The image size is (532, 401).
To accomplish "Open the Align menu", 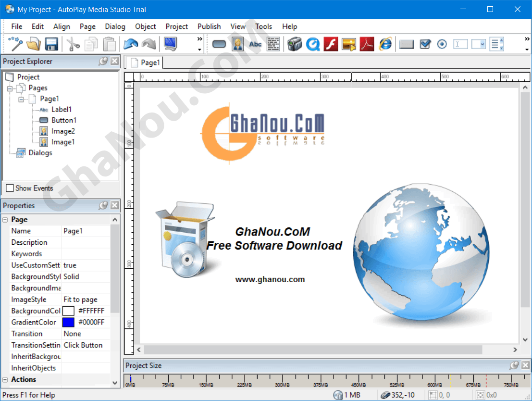I will coord(62,26).
